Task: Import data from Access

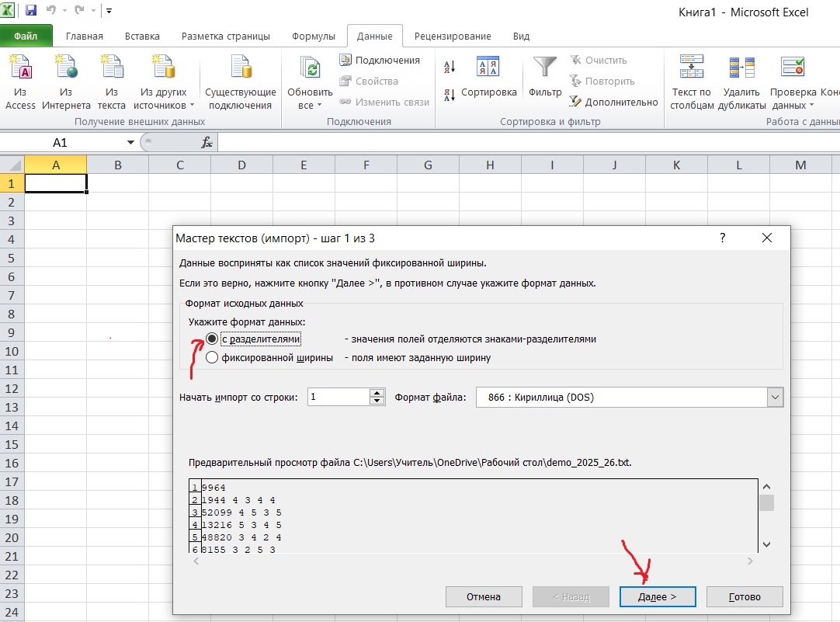Action: (20, 82)
